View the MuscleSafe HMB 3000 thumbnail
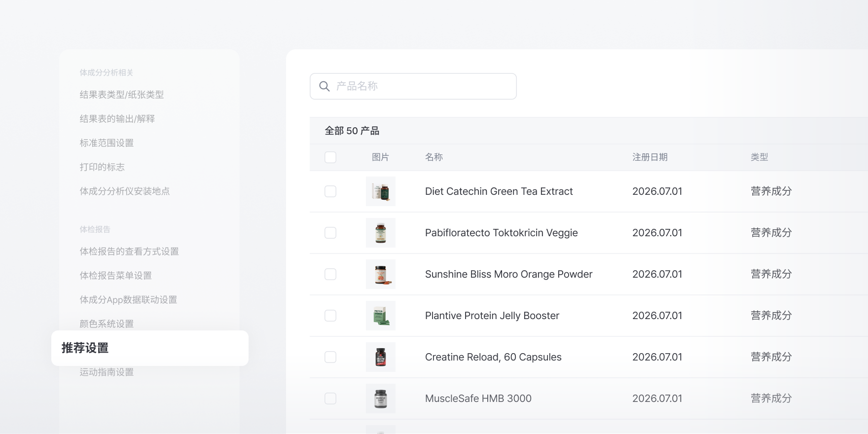 pos(381,398)
